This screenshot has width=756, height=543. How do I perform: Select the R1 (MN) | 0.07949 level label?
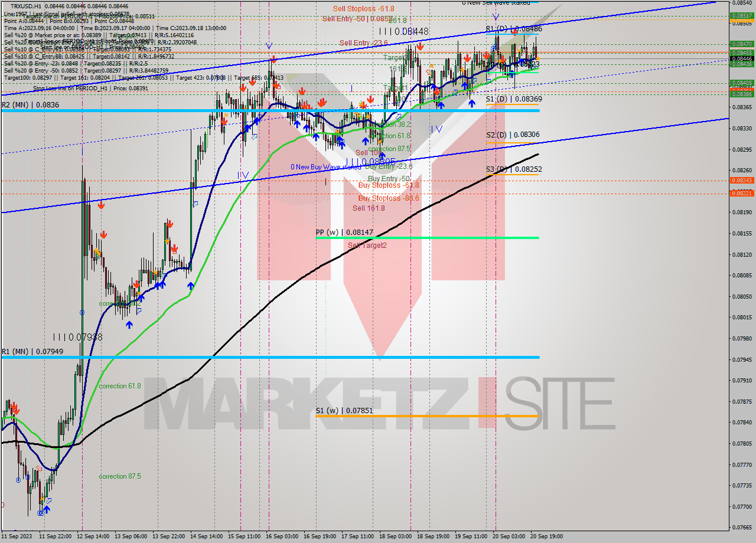[x=32, y=351]
